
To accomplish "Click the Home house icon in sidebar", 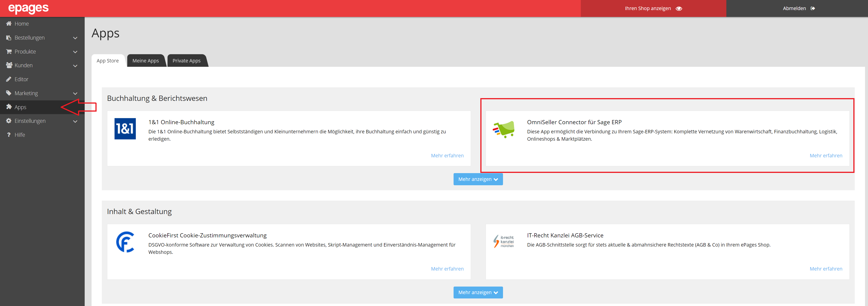I will [9, 24].
